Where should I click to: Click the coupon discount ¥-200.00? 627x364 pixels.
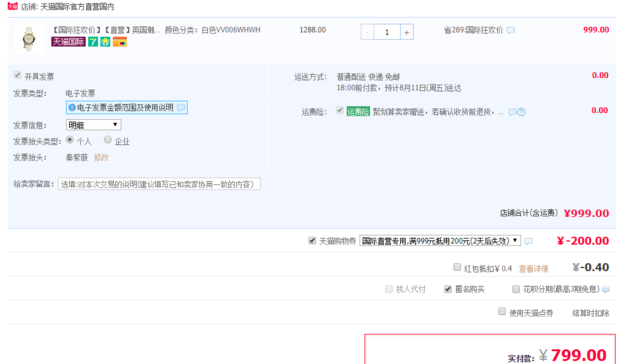pos(583,241)
